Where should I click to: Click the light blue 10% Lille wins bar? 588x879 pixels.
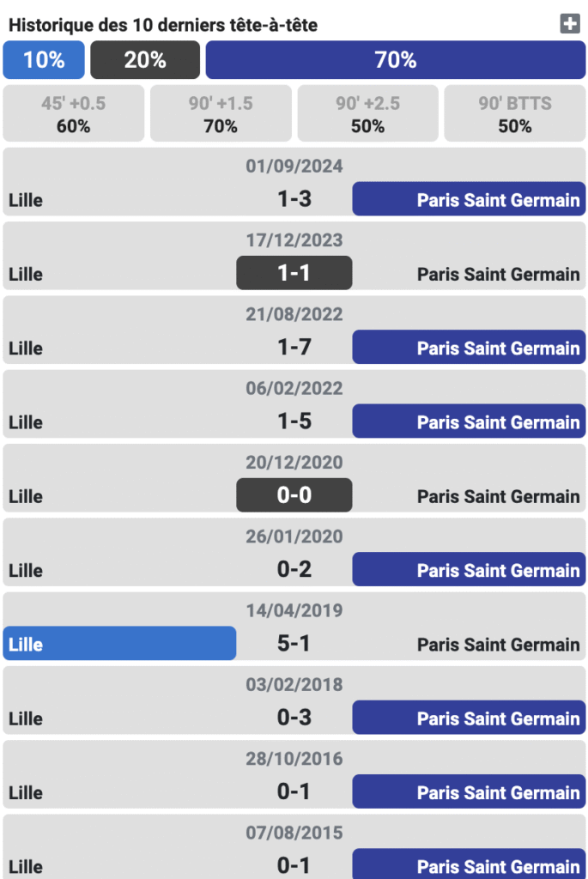point(44,60)
